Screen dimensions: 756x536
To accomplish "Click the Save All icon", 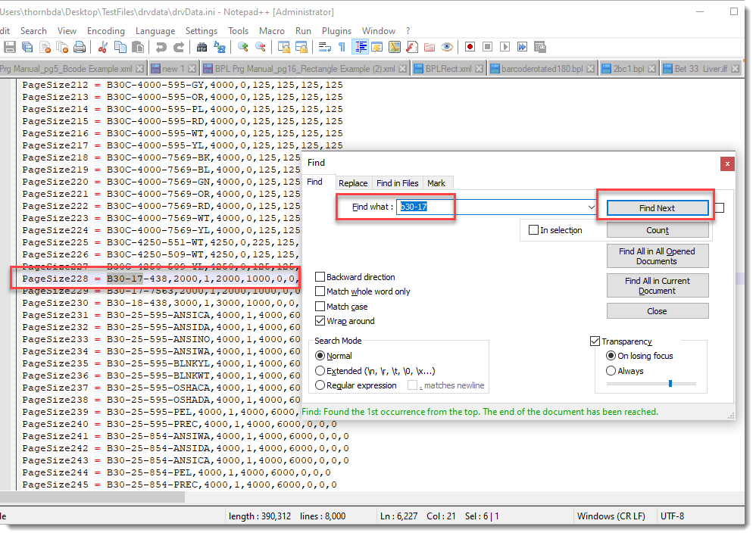I will coord(27,47).
